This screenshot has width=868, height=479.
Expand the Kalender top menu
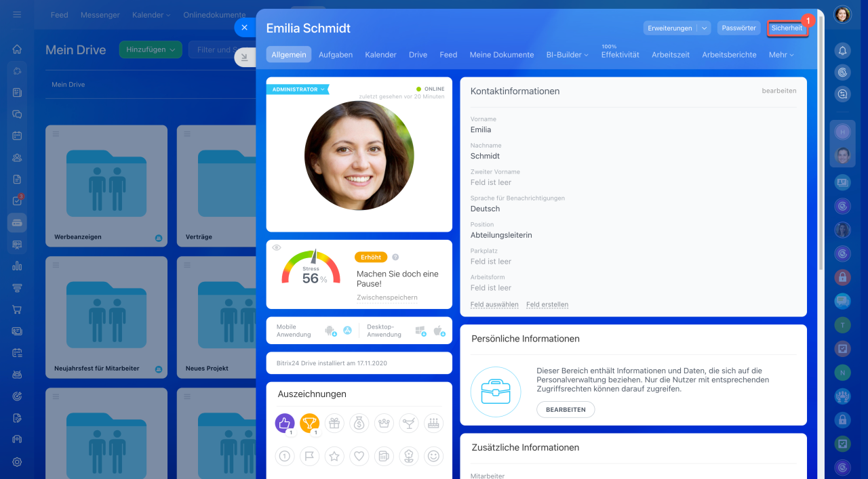coord(151,15)
